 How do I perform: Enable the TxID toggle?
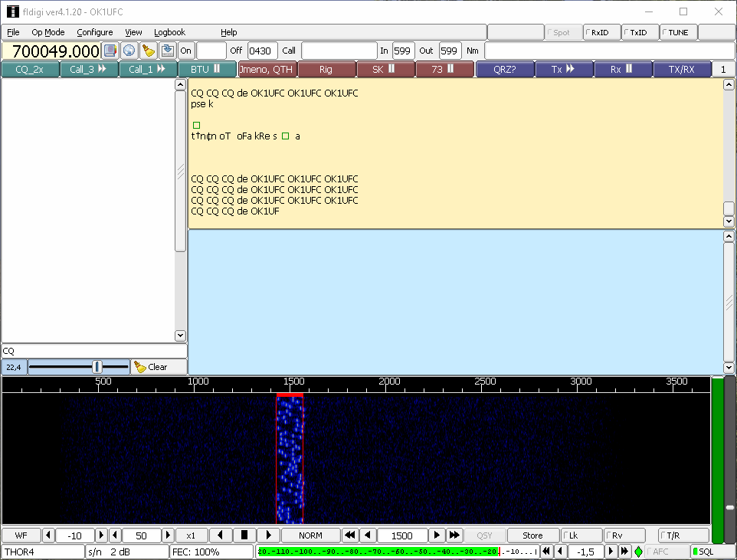tap(639, 32)
